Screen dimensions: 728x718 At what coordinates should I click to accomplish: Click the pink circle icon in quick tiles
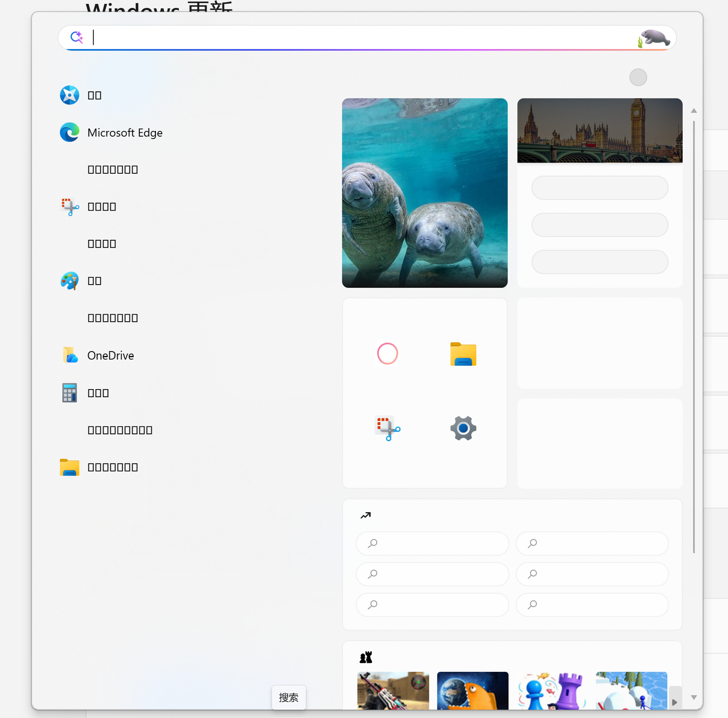[x=388, y=353]
